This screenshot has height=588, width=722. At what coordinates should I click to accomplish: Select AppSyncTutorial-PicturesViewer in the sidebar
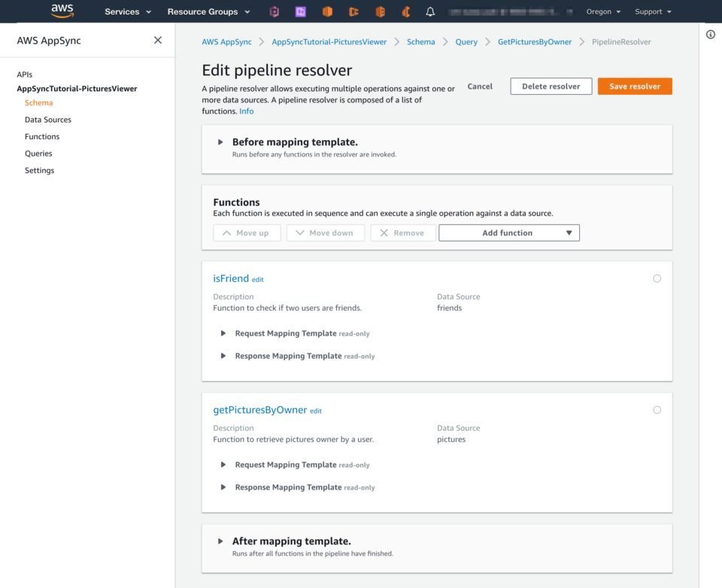(77, 89)
